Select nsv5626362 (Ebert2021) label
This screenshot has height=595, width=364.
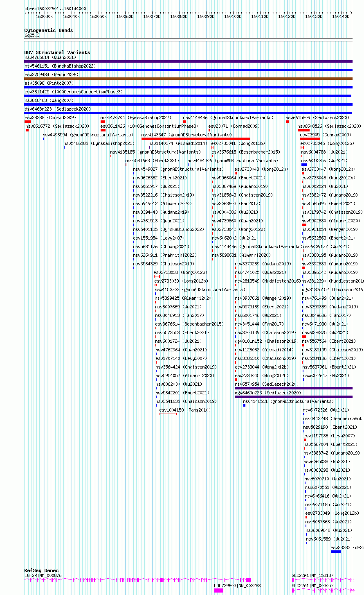[x=160, y=178]
